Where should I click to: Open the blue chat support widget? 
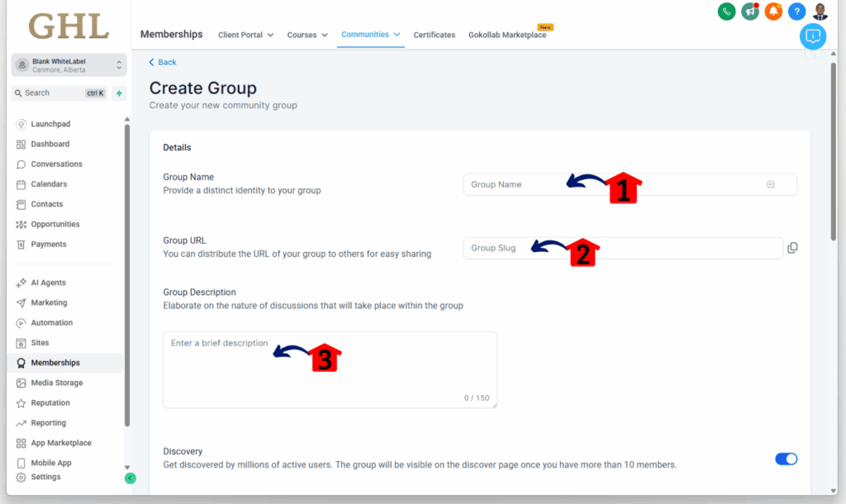pos(812,36)
